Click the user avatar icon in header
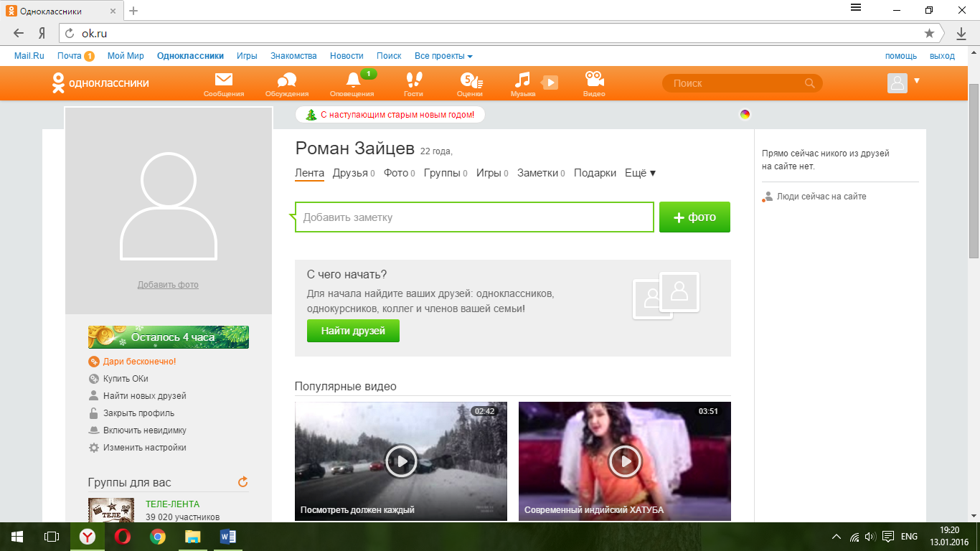 pos(897,83)
